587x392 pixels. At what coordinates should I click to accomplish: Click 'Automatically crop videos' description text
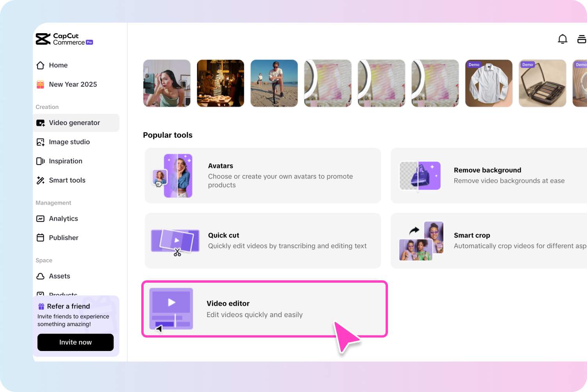pos(520,246)
